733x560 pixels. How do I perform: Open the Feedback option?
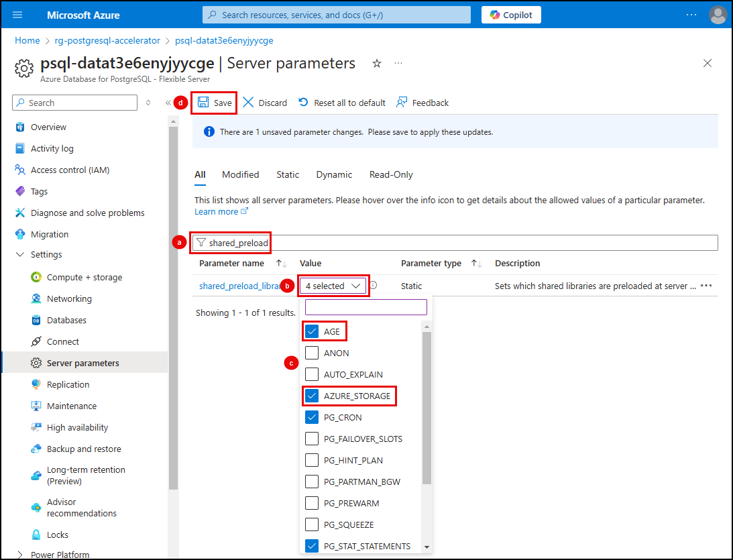pos(422,103)
